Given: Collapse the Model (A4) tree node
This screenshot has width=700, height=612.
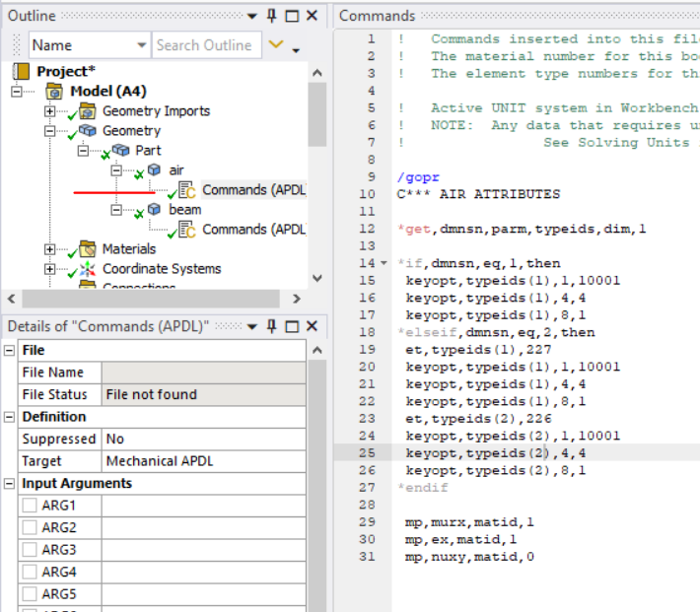Looking at the screenshot, I should point(17,92).
